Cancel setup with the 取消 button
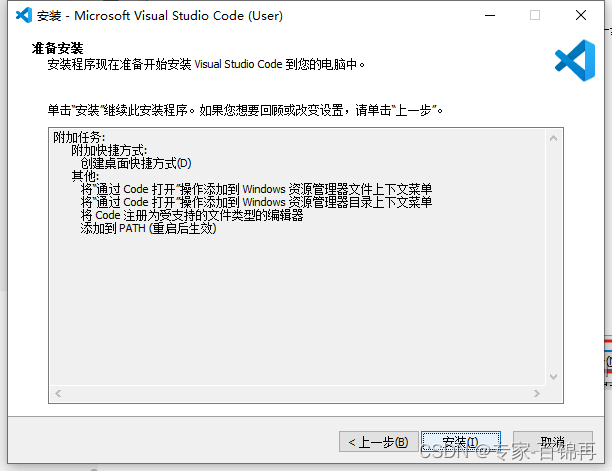This screenshot has width=612, height=471. (x=553, y=442)
